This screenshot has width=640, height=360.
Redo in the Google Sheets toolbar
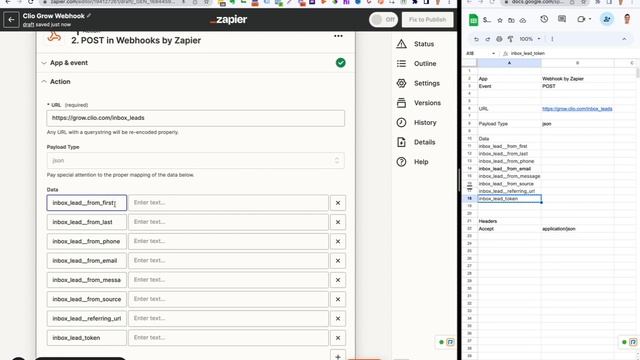(487, 39)
